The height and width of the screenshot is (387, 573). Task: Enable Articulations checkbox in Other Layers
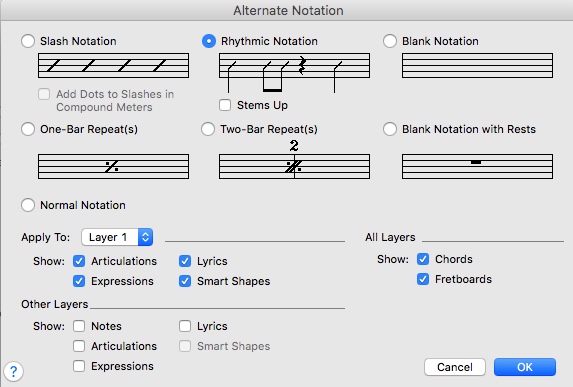click(x=79, y=346)
